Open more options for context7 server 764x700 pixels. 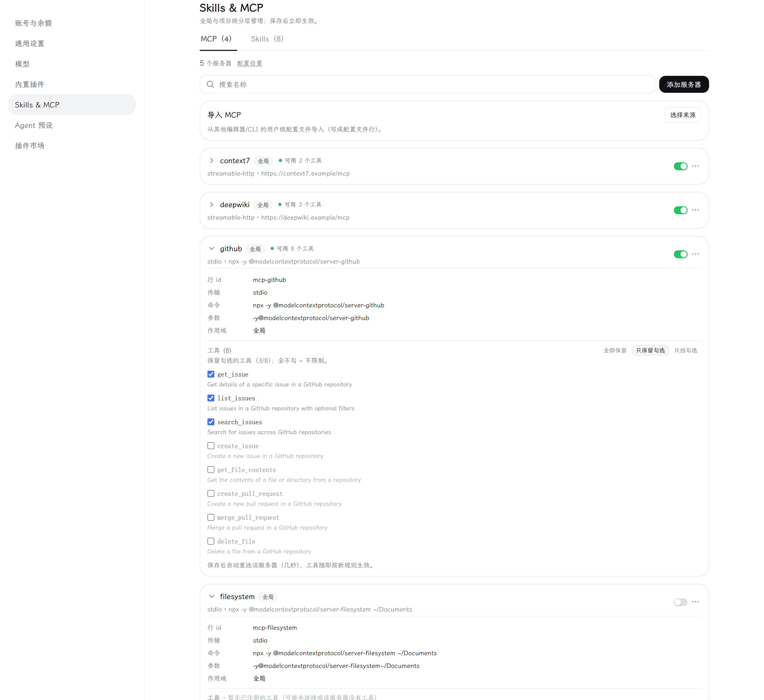(x=695, y=166)
